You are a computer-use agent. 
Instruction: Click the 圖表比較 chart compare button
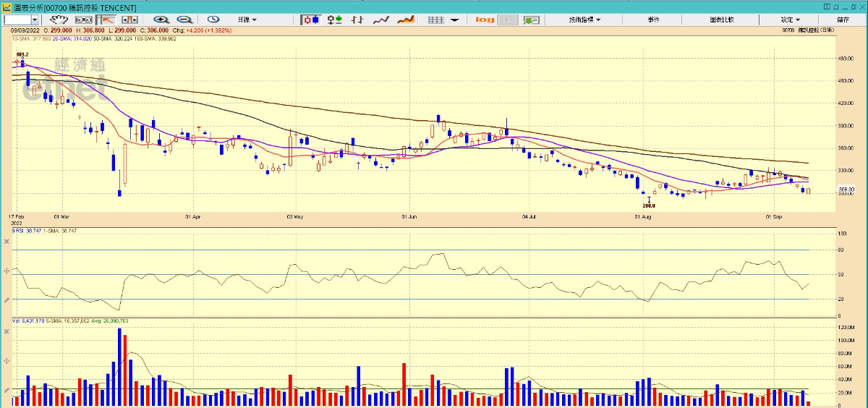tap(723, 20)
